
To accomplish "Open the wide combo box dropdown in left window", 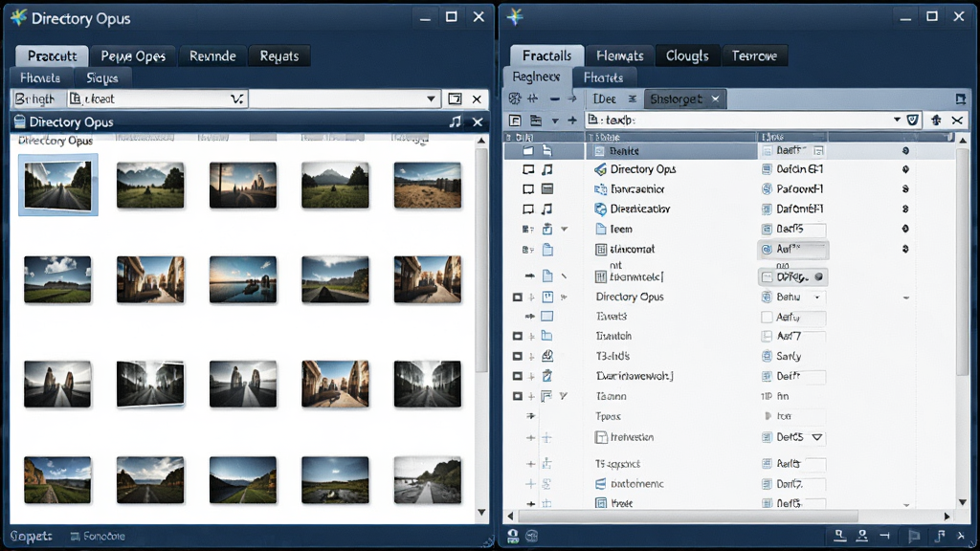I will click(x=431, y=99).
